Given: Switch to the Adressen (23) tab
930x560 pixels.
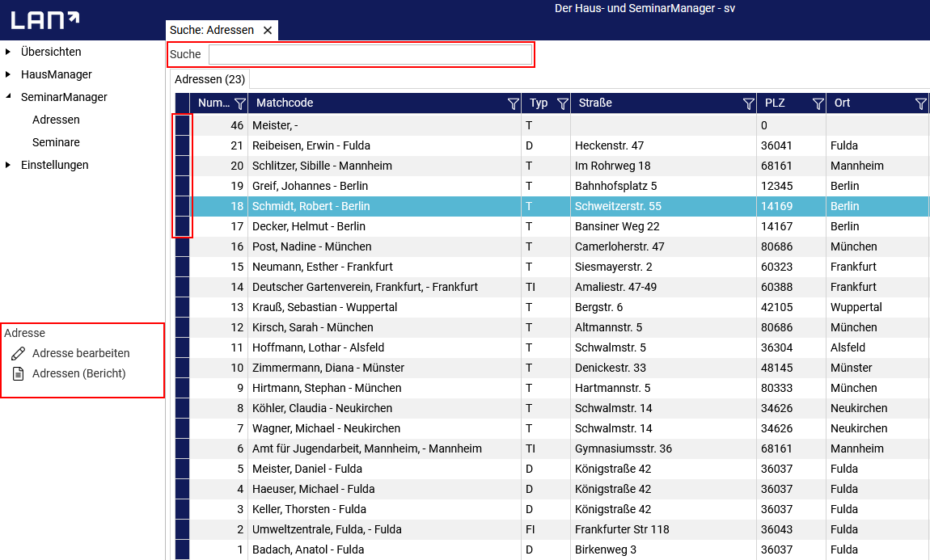Looking at the screenshot, I should point(209,79).
